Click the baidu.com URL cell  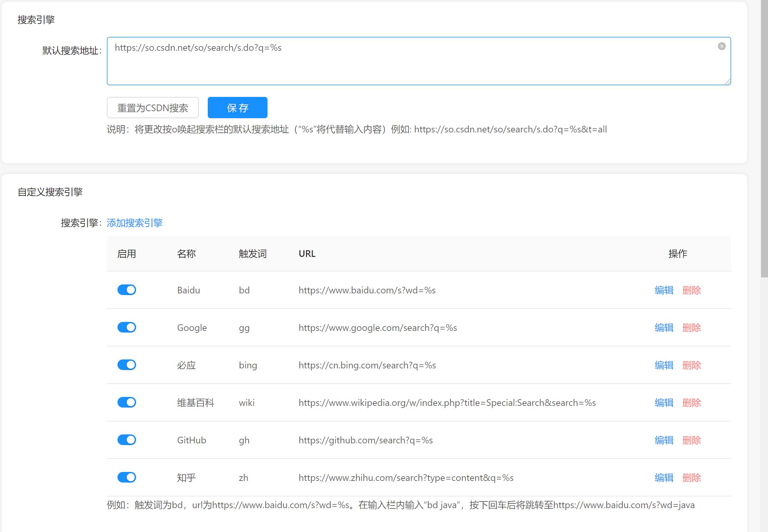pos(367,290)
